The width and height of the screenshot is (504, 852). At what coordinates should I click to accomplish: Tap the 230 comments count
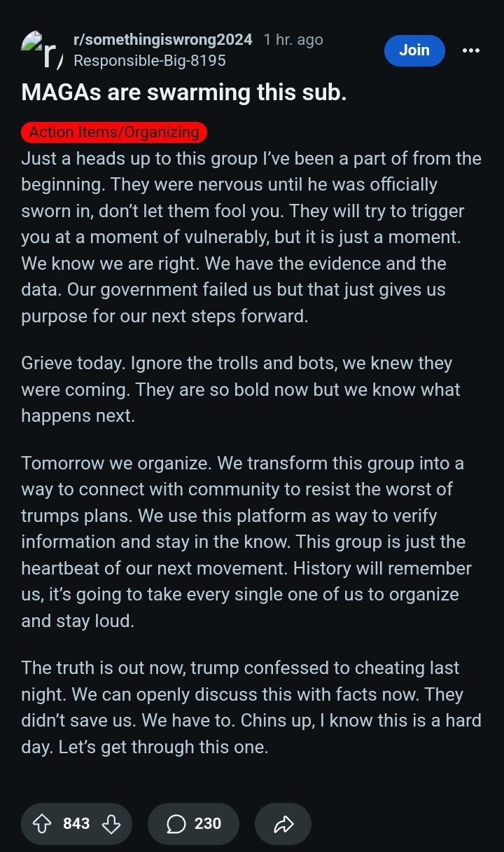point(208,824)
